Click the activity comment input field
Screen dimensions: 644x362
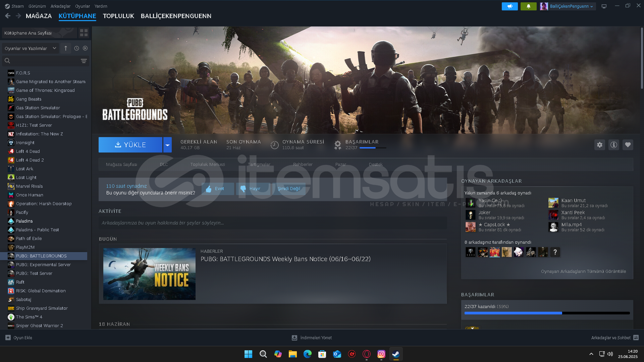(x=273, y=223)
